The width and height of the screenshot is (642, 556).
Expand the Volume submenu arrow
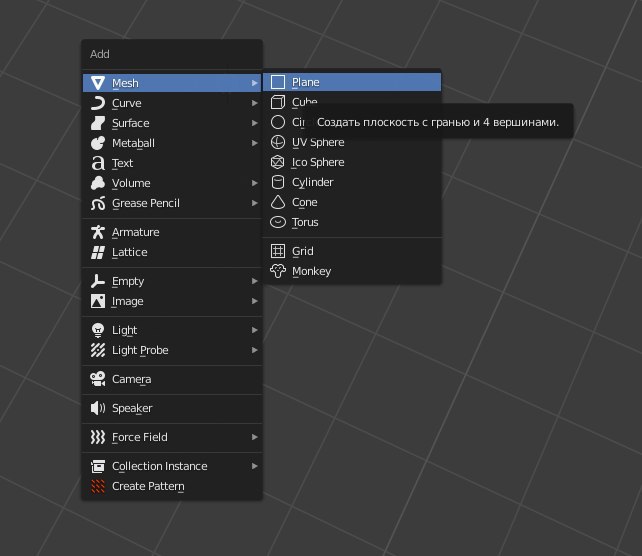point(255,183)
